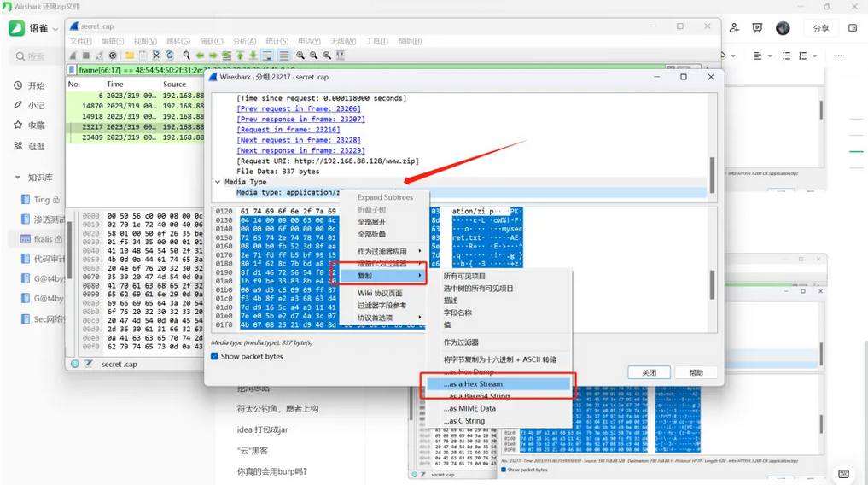The width and height of the screenshot is (868, 485).
Task: Click the Yuque 搜索 search field
Action: point(37,56)
